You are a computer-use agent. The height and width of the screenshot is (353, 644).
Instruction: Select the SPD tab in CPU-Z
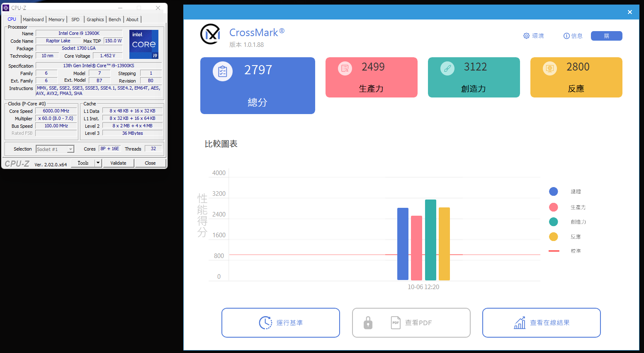point(75,19)
